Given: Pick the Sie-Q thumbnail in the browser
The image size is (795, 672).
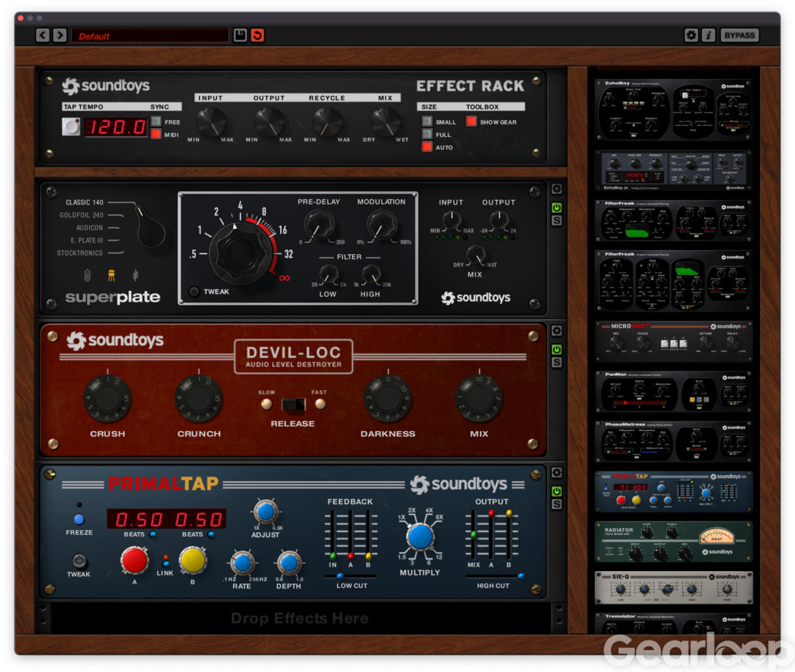Looking at the screenshot, I should click(x=674, y=588).
